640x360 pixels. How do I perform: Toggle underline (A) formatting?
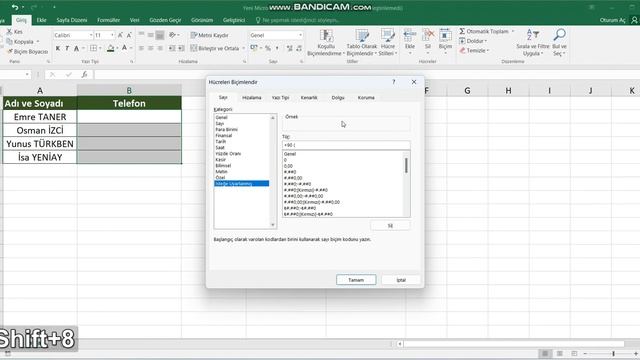click(76, 49)
